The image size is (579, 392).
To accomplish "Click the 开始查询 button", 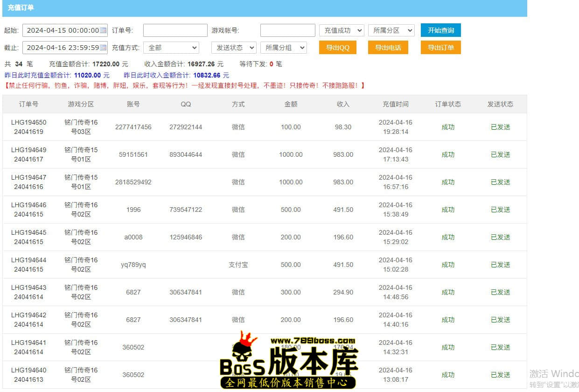I will coord(440,30).
